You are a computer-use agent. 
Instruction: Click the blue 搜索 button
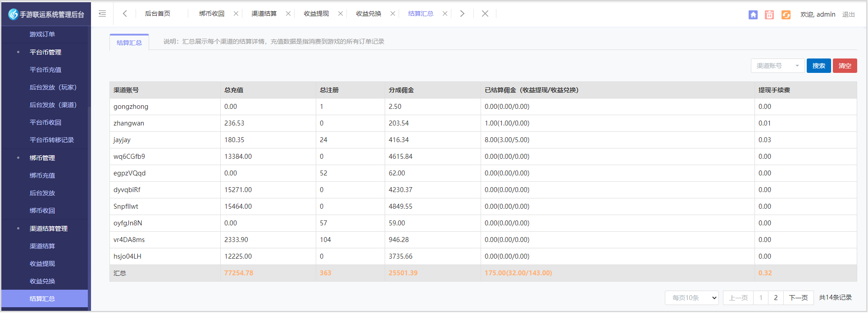(x=819, y=66)
